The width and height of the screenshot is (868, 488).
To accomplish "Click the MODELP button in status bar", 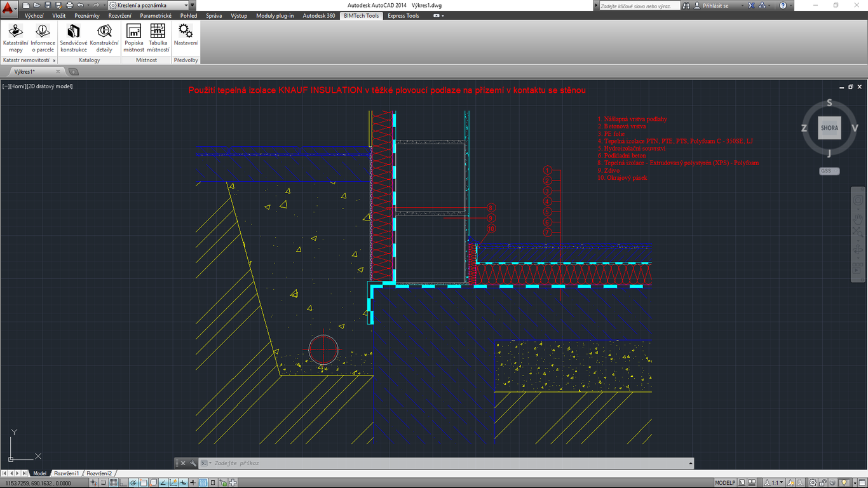I will [724, 483].
